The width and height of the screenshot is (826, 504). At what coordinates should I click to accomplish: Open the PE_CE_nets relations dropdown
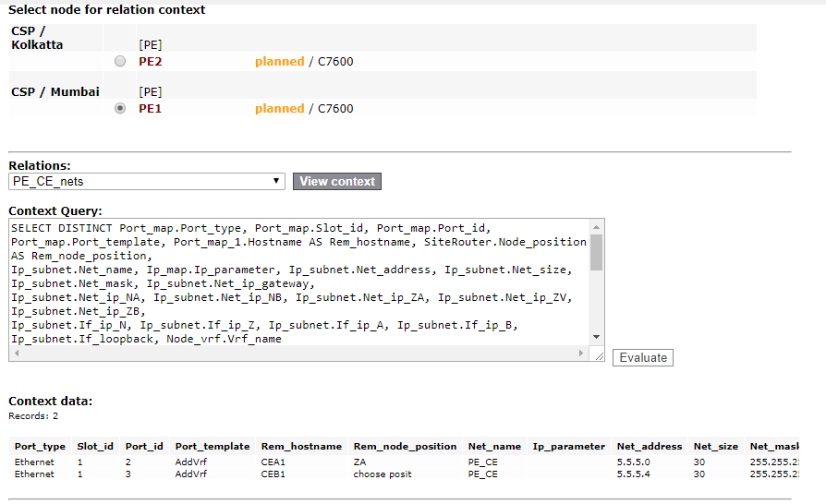[147, 182]
